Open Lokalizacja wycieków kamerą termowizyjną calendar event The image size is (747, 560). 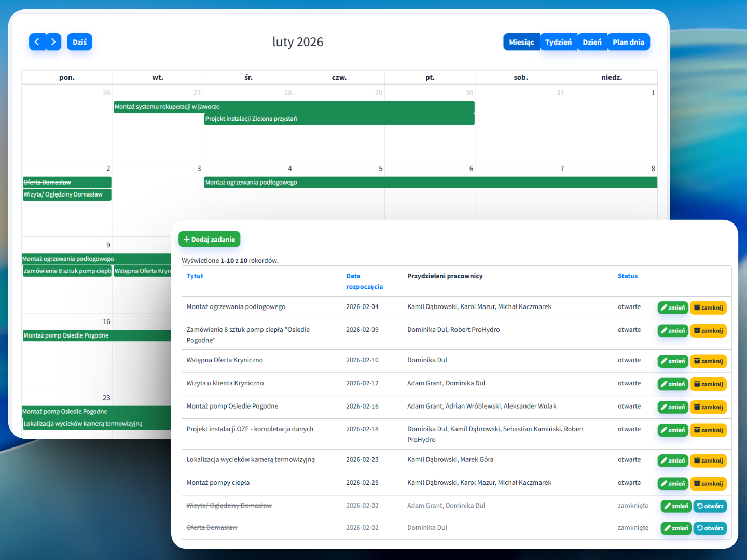tap(97, 424)
